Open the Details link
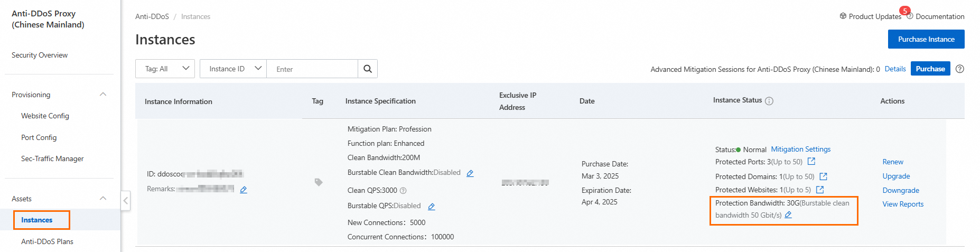 coord(895,69)
